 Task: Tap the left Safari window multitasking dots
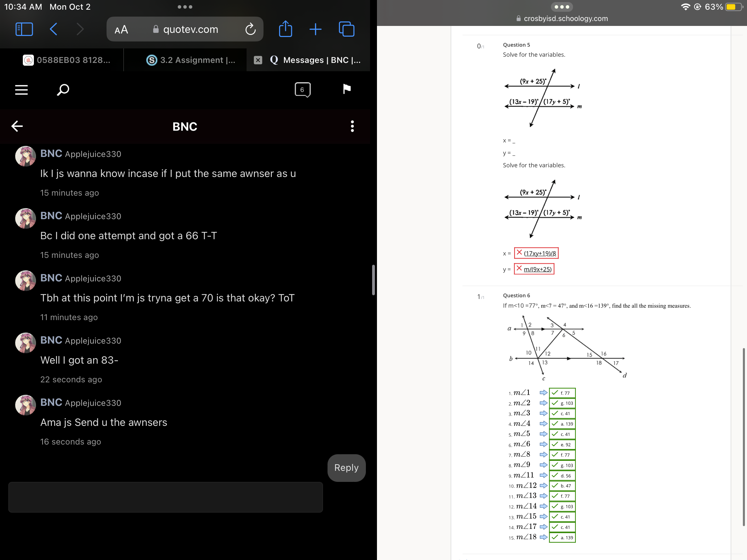tap(185, 7)
